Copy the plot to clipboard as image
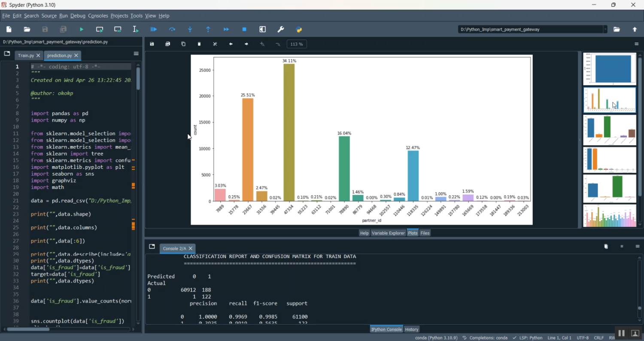The image size is (644, 341). coord(183,44)
